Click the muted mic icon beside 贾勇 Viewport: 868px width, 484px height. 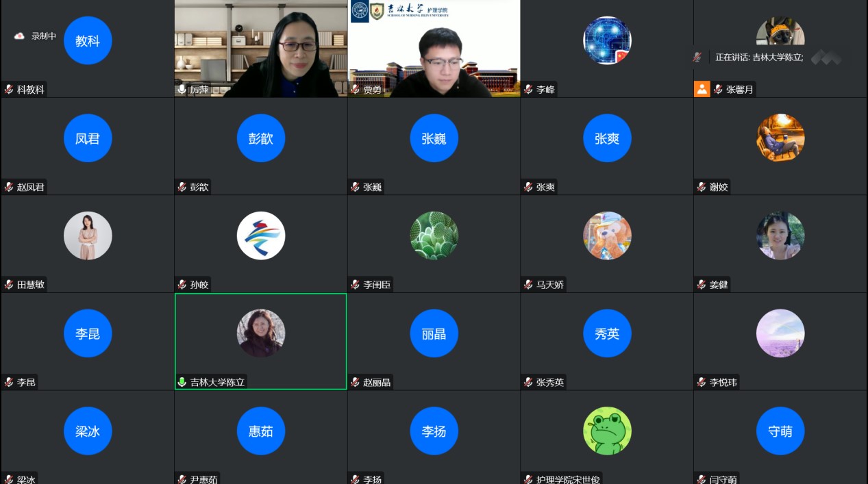point(355,89)
